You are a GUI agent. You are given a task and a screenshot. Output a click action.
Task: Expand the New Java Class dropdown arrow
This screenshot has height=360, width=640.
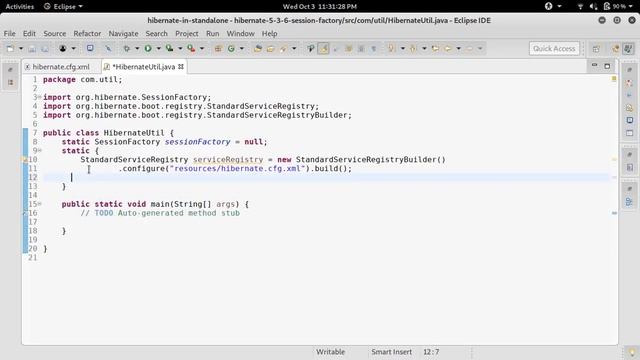[242, 49]
